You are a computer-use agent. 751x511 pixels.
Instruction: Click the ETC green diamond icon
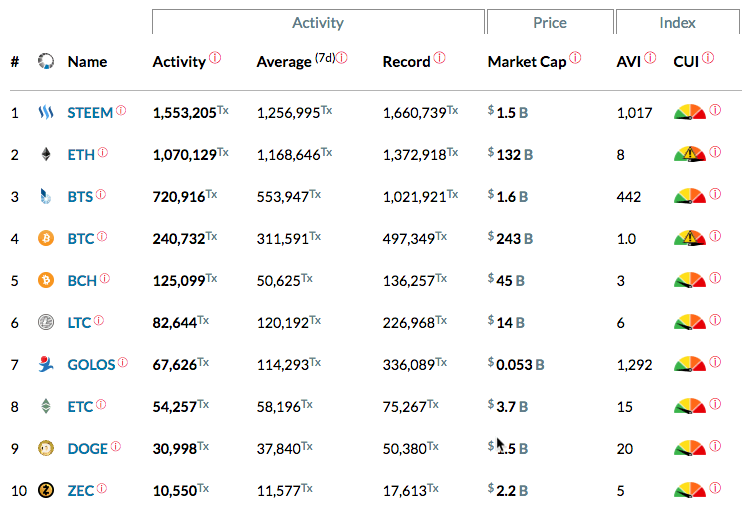pyautogui.click(x=46, y=406)
